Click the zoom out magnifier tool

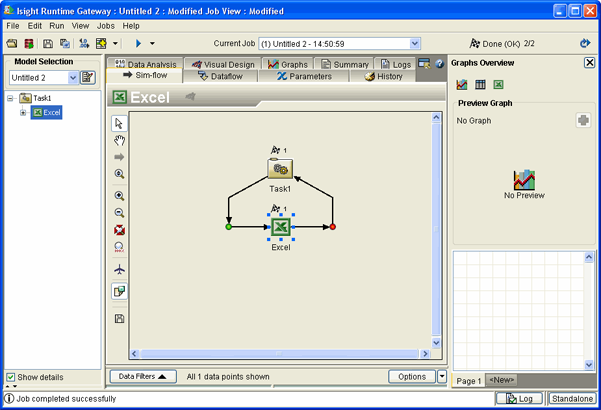coord(119,213)
